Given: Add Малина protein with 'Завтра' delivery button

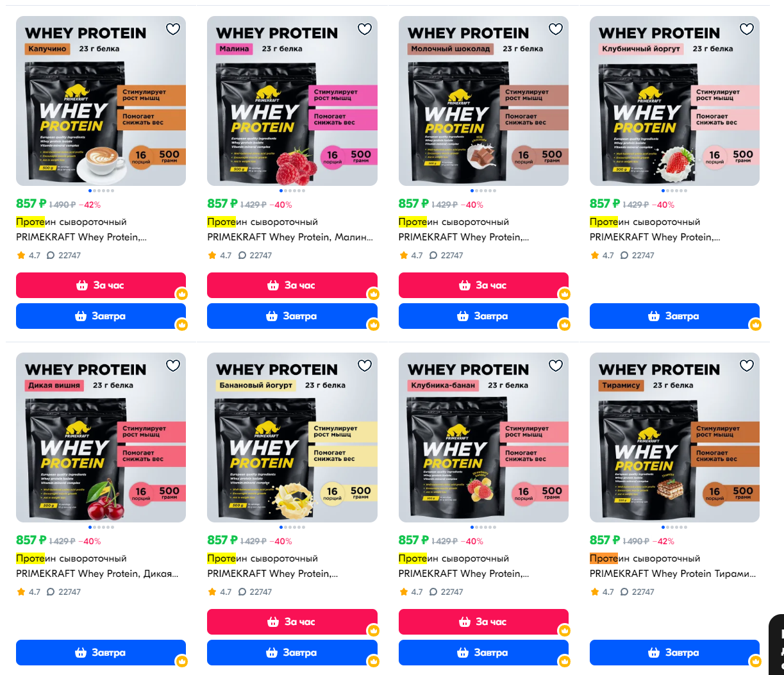Looking at the screenshot, I should point(292,316).
